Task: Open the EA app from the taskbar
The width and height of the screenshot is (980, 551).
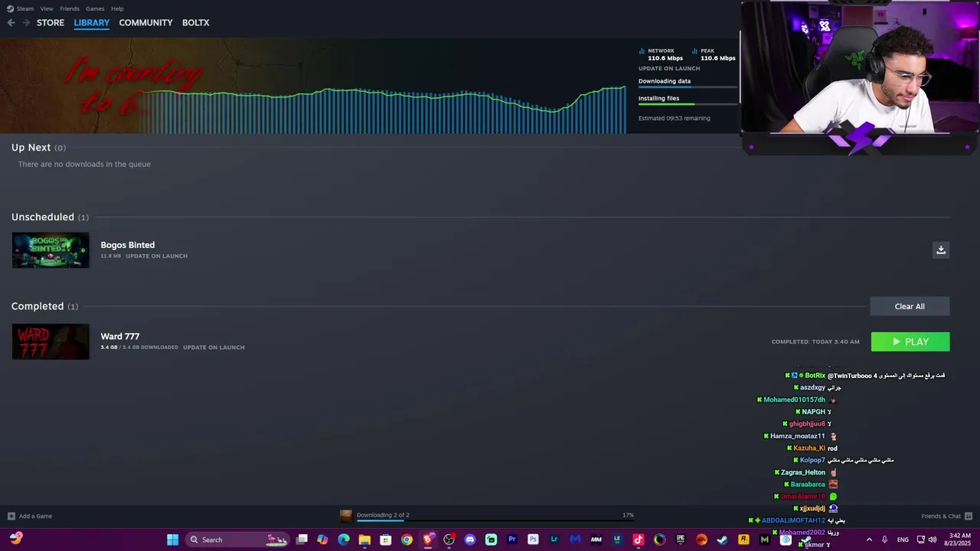Action: 701,540
